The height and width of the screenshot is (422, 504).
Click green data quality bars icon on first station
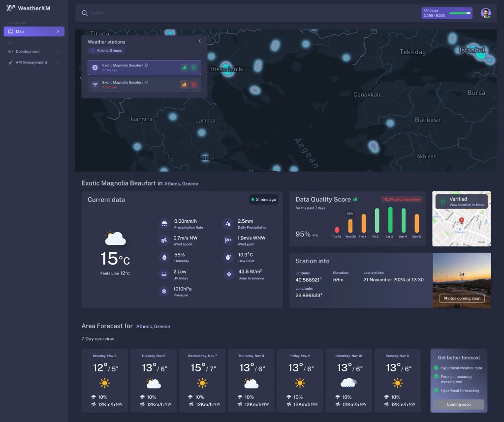(x=184, y=67)
